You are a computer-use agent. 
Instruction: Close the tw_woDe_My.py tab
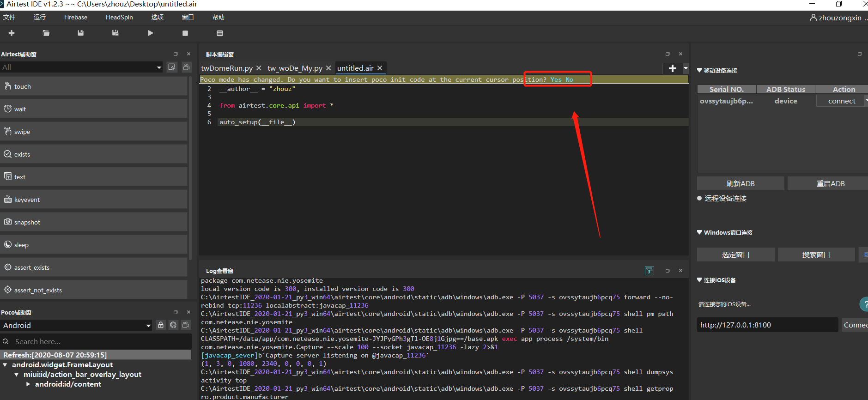pos(328,68)
